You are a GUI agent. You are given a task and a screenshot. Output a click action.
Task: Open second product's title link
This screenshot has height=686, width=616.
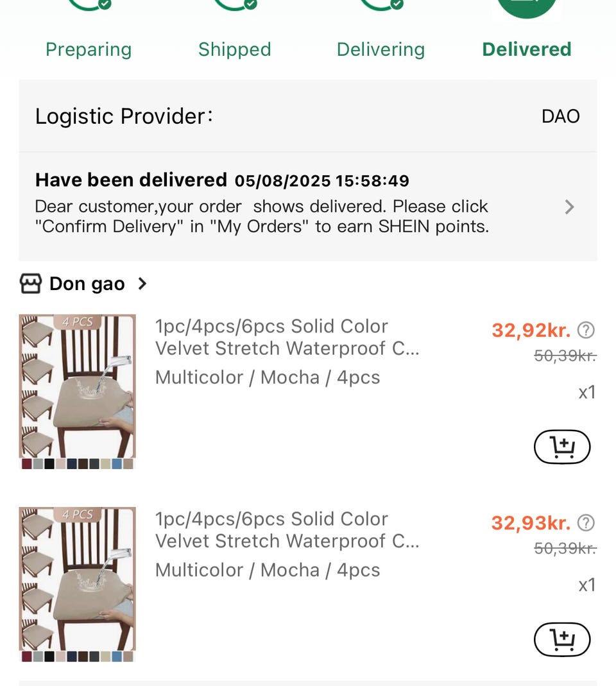click(287, 529)
